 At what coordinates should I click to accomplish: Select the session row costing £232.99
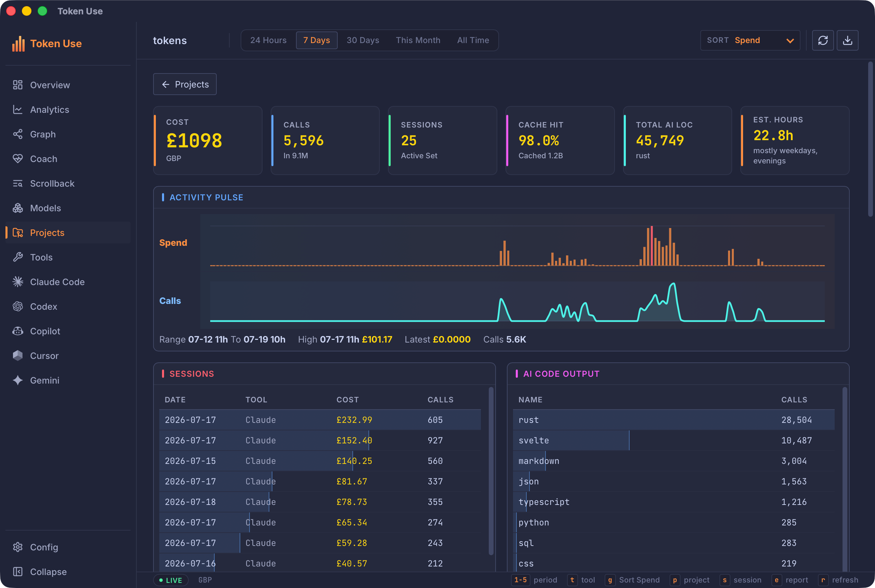(320, 420)
